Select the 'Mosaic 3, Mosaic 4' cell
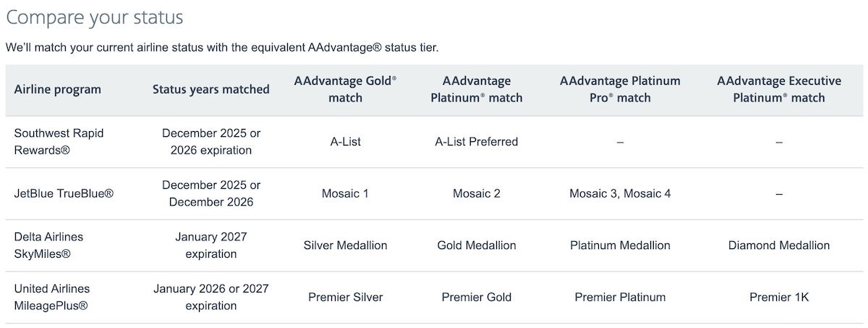The width and height of the screenshot is (868, 328). point(620,194)
